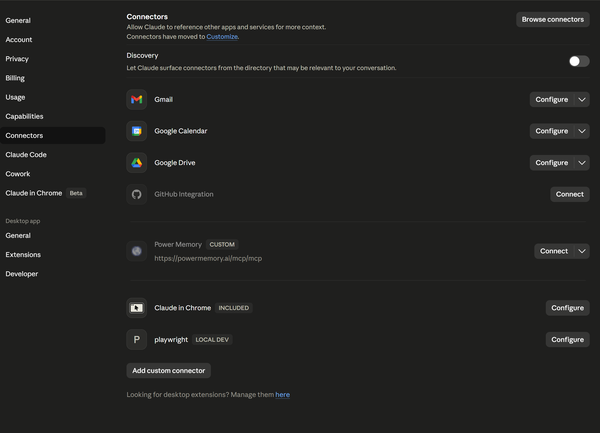The image size is (600, 433).
Task: Click the playwright connector name
Action: click(x=171, y=340)
